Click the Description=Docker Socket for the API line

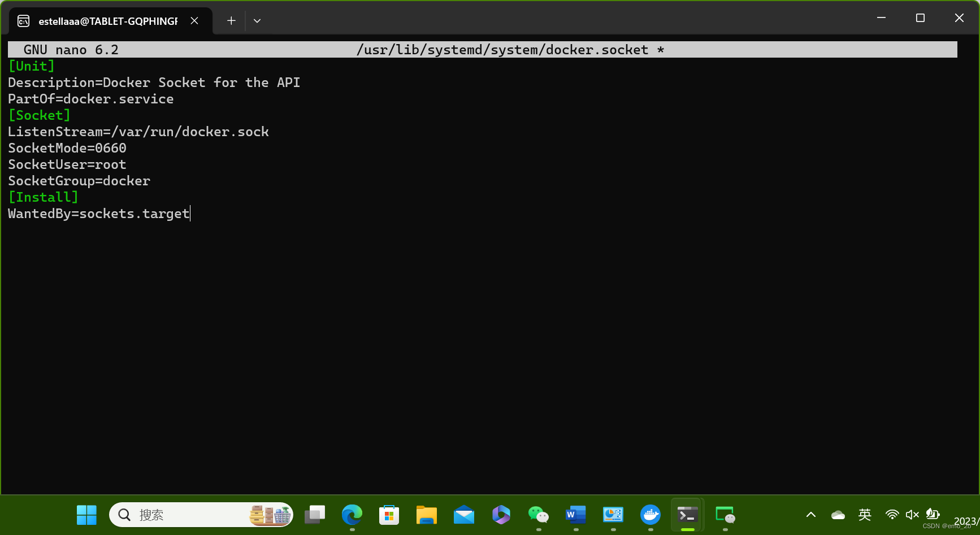pyautogui.click(x=154, y=82)
